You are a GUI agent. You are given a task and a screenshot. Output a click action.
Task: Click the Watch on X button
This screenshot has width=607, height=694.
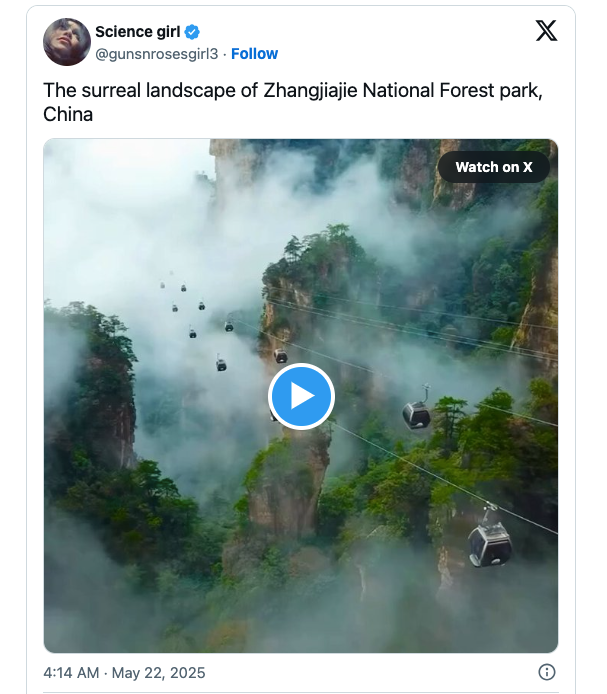(494, 167)
